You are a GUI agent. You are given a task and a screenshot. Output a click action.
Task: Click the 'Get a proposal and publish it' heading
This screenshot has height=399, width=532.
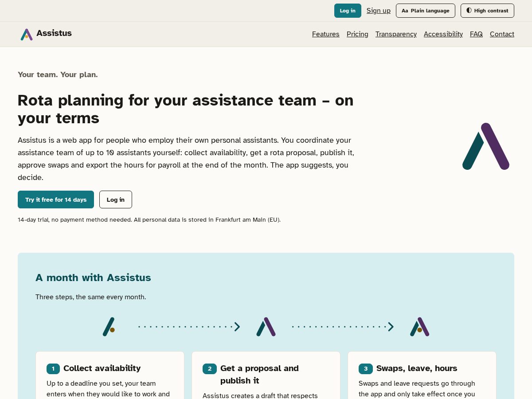click(259, 375)
